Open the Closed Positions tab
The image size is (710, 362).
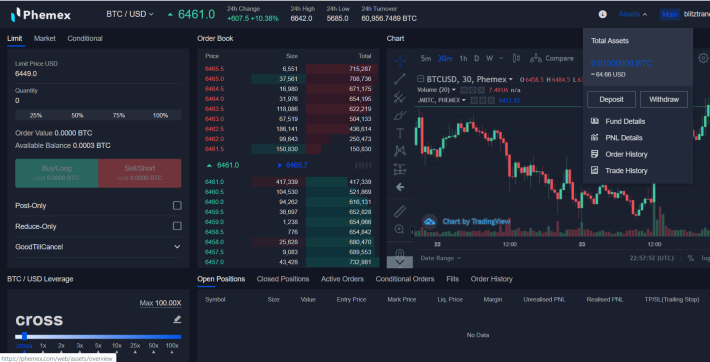tap(283, 279)
